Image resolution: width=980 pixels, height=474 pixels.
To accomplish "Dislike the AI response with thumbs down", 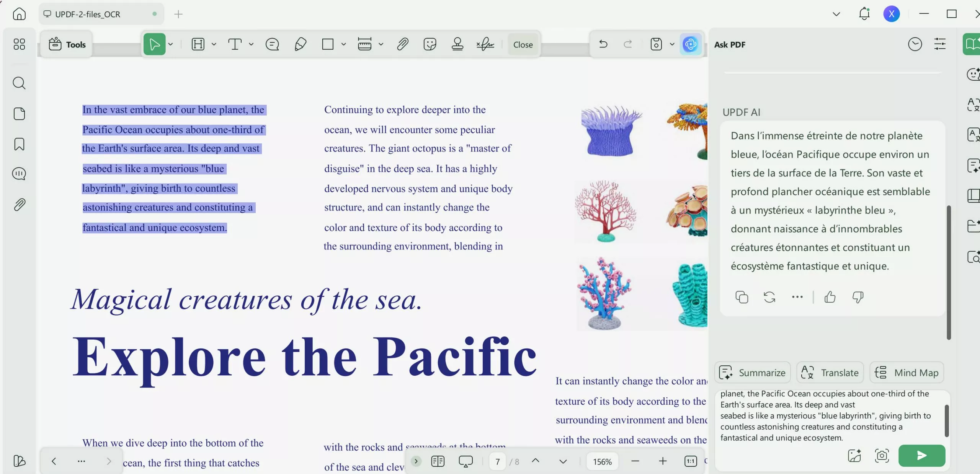I will coord(858,297).
